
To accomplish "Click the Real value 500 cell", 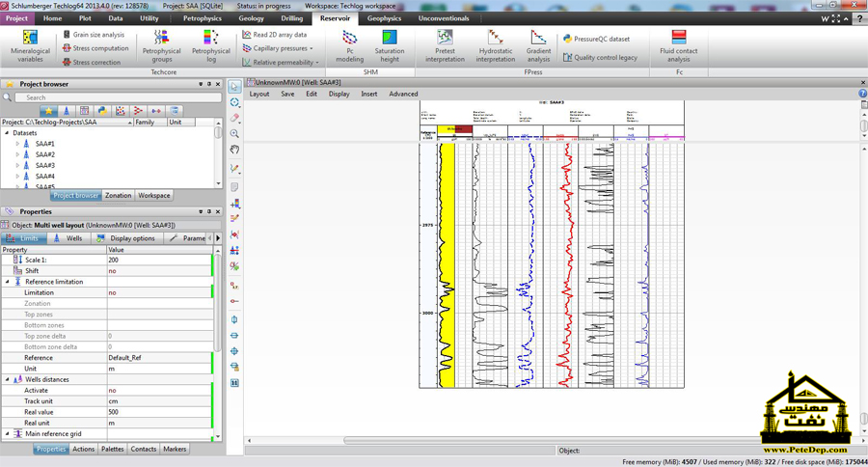I will click(x=159, y=412).
